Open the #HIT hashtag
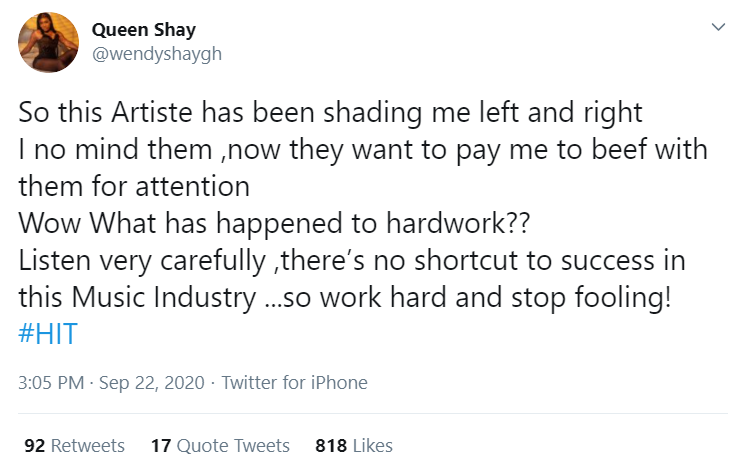 pos(47,333)
